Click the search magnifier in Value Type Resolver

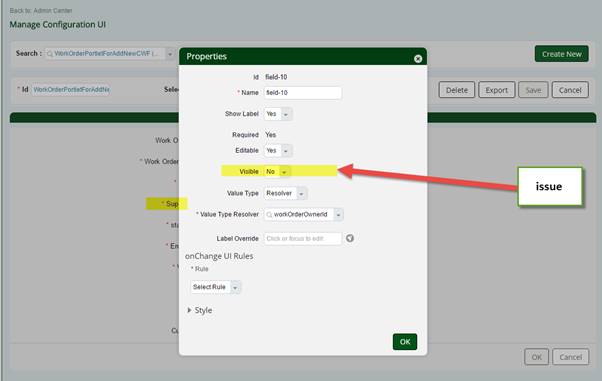tap(269, 215)
